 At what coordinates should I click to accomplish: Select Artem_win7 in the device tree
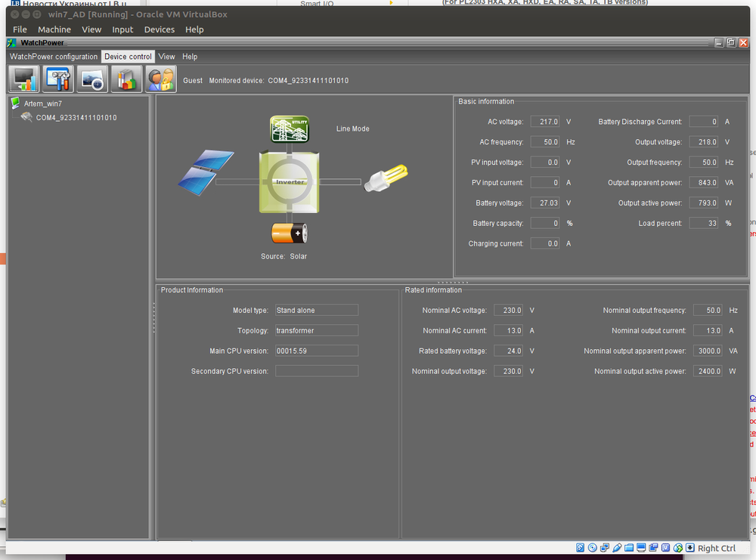pos(42,104)
